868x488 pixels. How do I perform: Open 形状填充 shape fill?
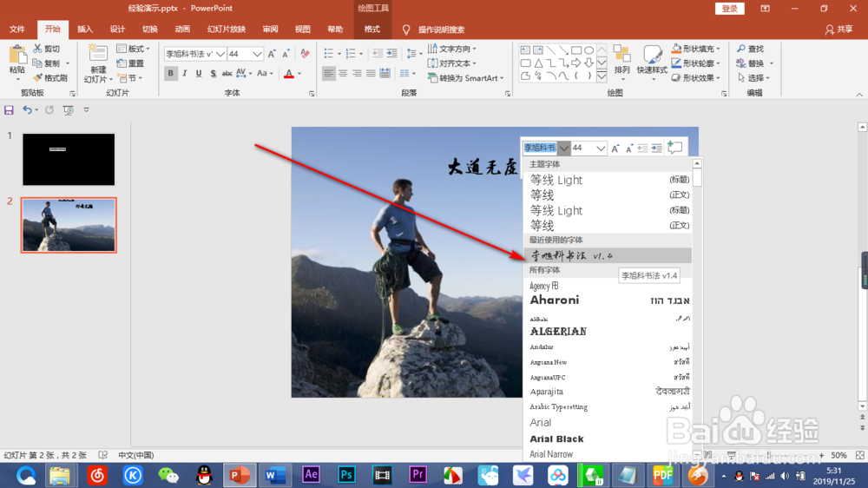(x=696, y=49)
